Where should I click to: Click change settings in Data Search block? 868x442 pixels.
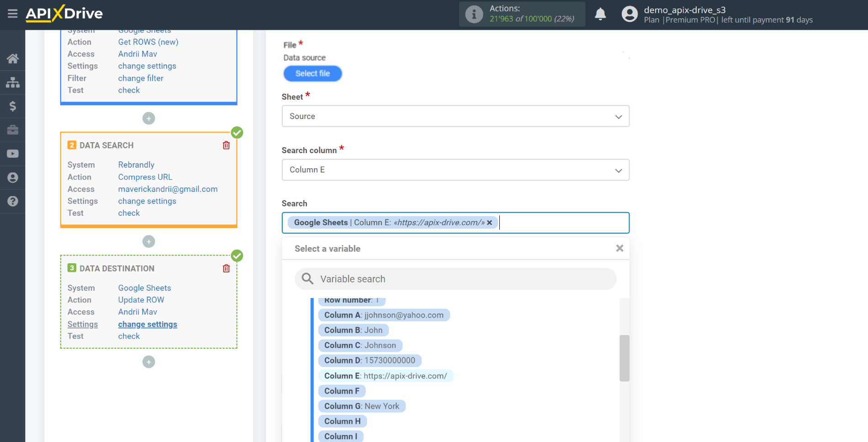147,201
